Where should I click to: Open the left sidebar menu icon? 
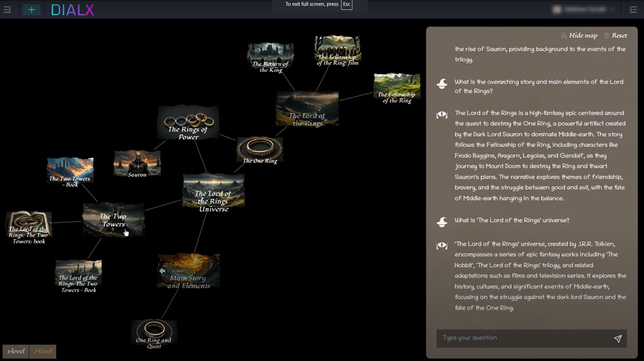7,9
